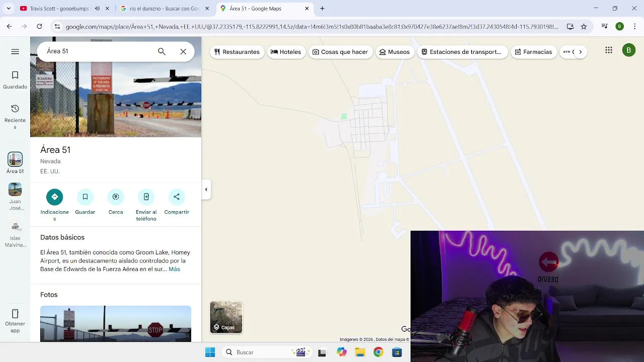Viewport: 644px width, 362px height.
Task: Open File Explorer from the taskbar
Action: 360,352
